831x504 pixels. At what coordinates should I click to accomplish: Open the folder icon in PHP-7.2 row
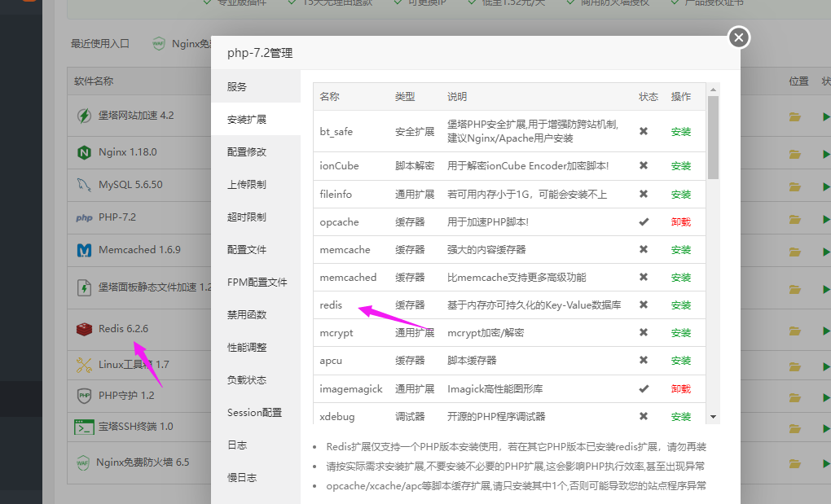pyautogui.click(x=795, y=219)
